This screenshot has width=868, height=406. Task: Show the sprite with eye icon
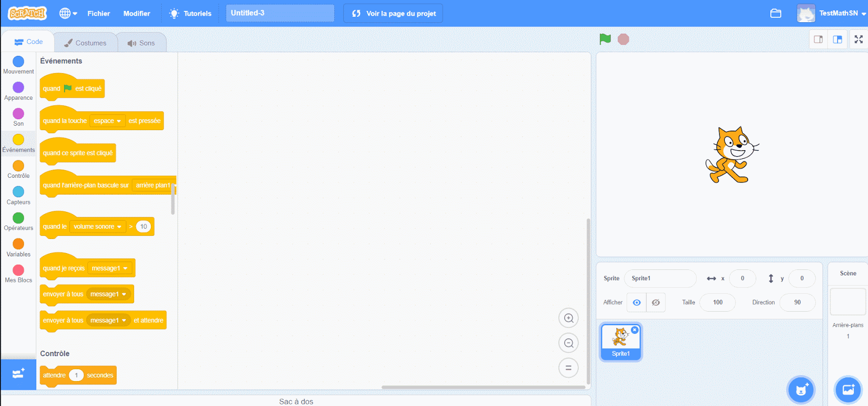636,302
